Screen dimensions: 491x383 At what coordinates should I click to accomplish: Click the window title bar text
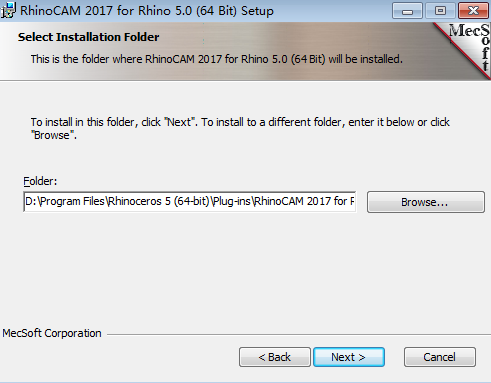point(147,11)
